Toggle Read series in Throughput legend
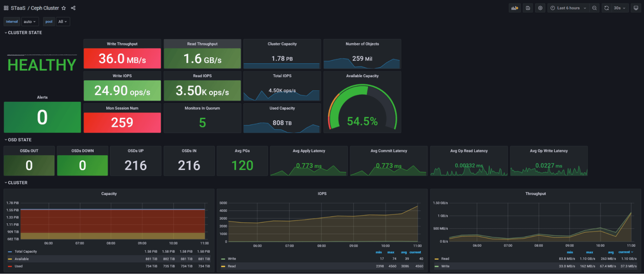 pyautogui.click(x=445, y=259)
